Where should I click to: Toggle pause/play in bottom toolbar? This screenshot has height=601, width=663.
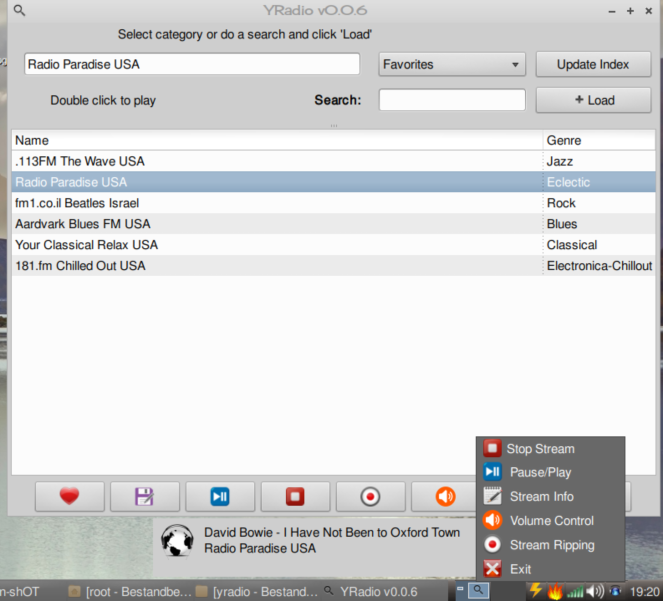pyautogui.click(x=220, y=497)
